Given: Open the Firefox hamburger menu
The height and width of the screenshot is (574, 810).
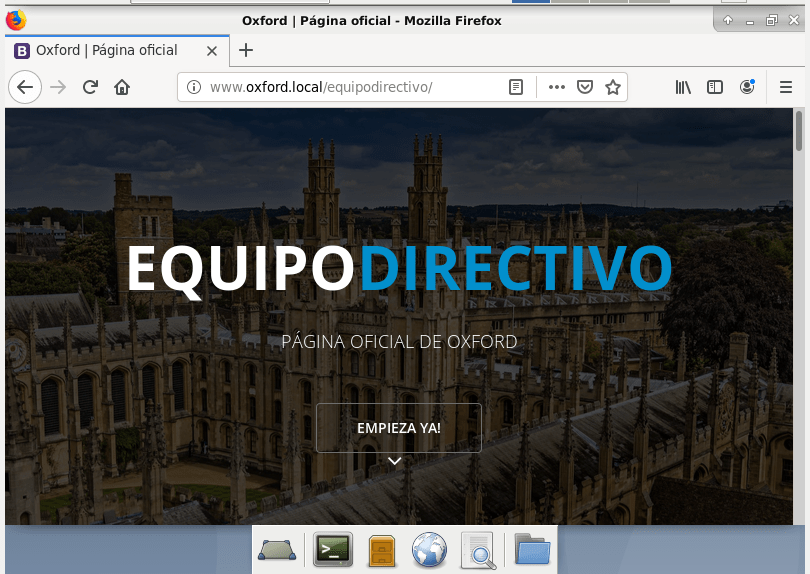Looking at the screenshot, I should [x=786, y=87].
